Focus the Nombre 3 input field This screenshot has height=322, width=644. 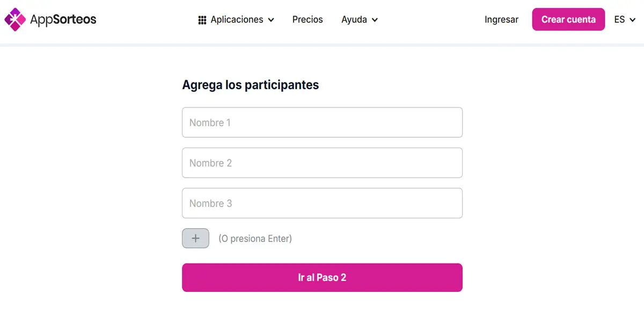point(322,203)
